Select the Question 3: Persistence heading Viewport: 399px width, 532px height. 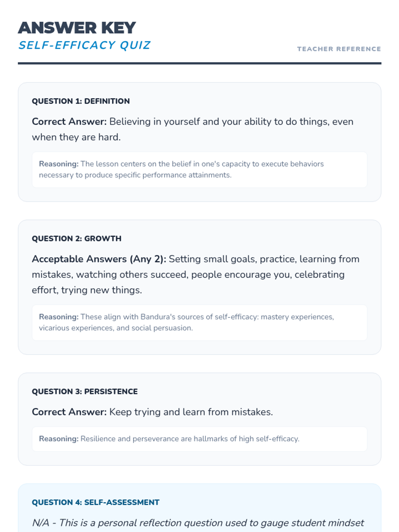(x=85, y=391)
